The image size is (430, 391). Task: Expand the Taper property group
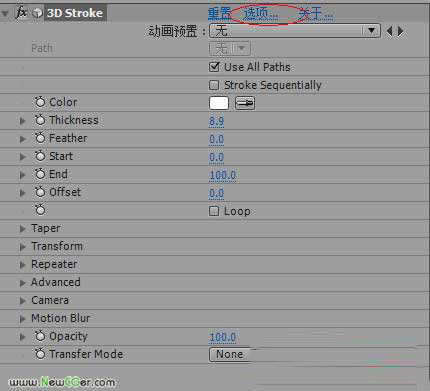22,229
